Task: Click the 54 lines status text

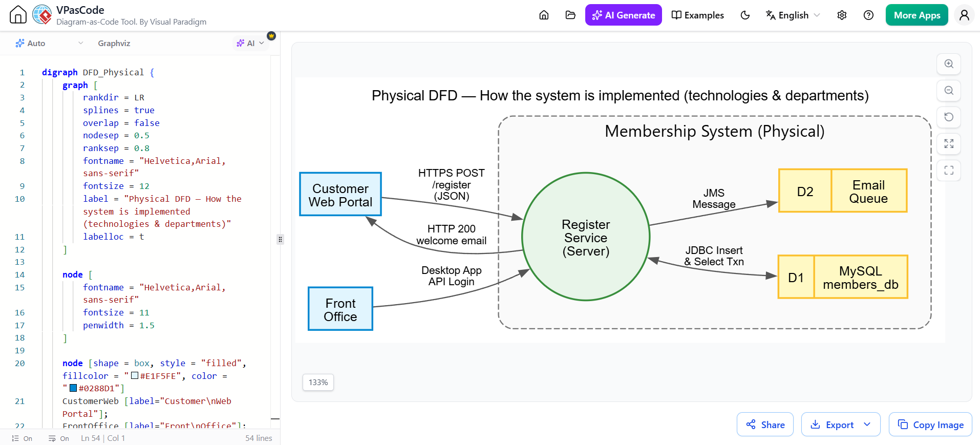Action: coord(259,438)
